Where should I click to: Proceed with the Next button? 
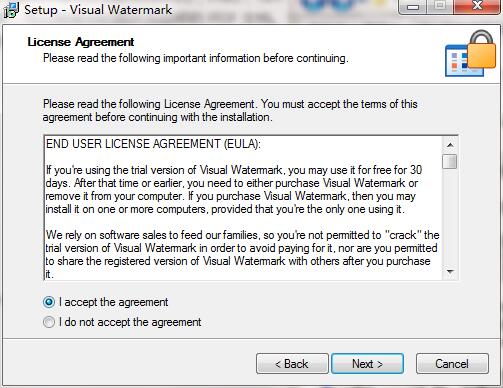[x=367, y=364]
